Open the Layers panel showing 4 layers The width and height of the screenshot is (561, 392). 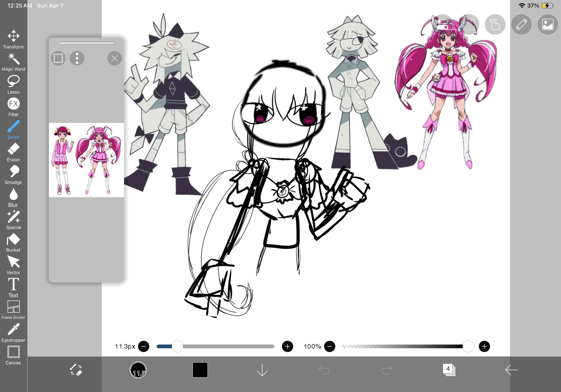pyautogui.click(x=449, y=370)
